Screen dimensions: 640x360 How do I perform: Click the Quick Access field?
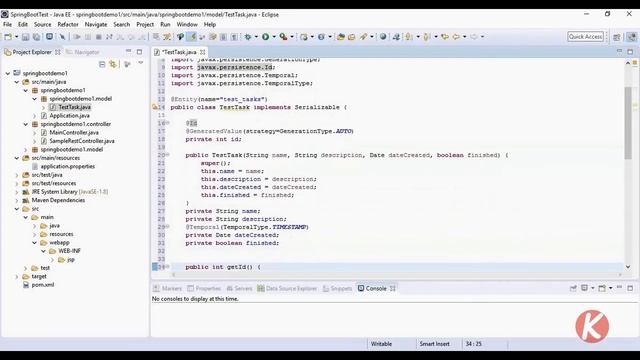click(585, 37)
